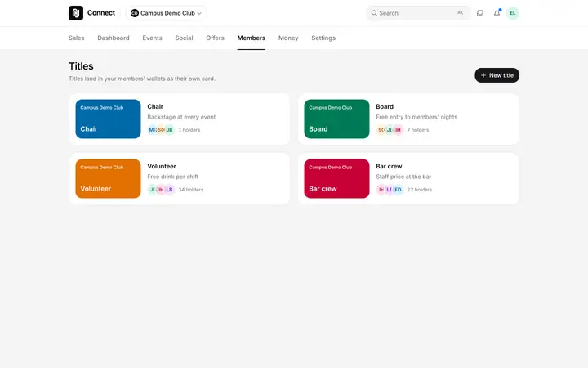Open the Settings tab
This screenshot has height=368, width=588.
pos(323,38)
